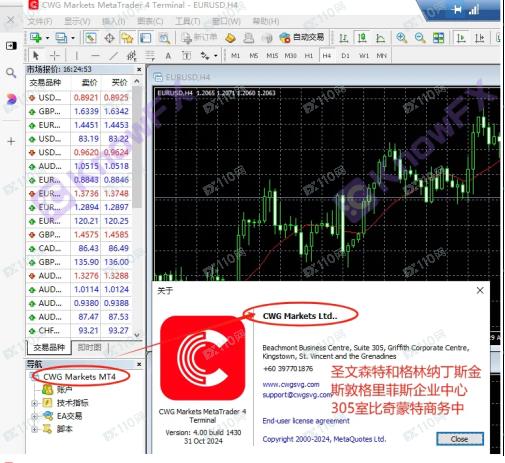Image resolution: width=505 pixels, height=463 pixels.
Task: Select the crosshair cursor tool
Action: coord(55,56)
